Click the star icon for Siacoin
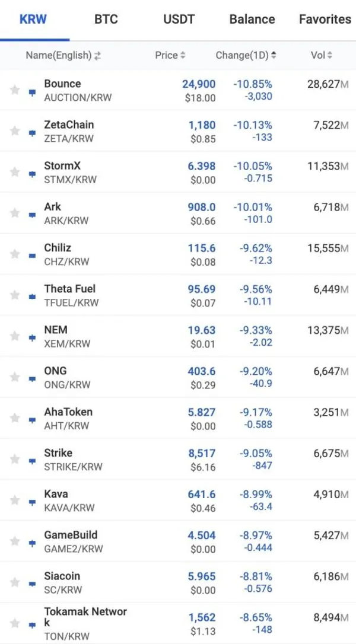The image size is (356, 644). coord(15,582)
